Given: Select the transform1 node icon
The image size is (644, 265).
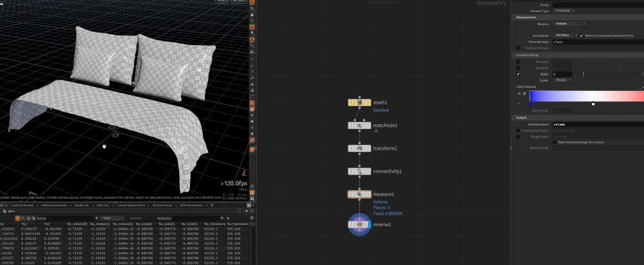Looking at the screenshot, I should pyautogui.click(x=359, y=148).
